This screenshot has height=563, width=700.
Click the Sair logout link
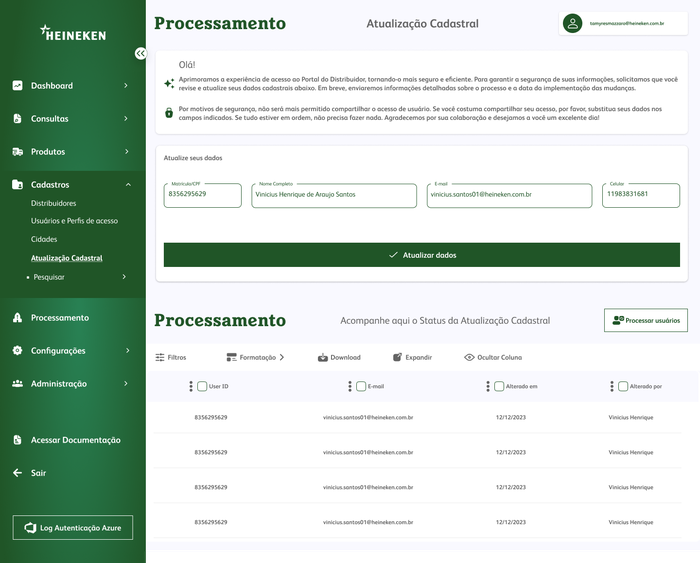[38, 473]
